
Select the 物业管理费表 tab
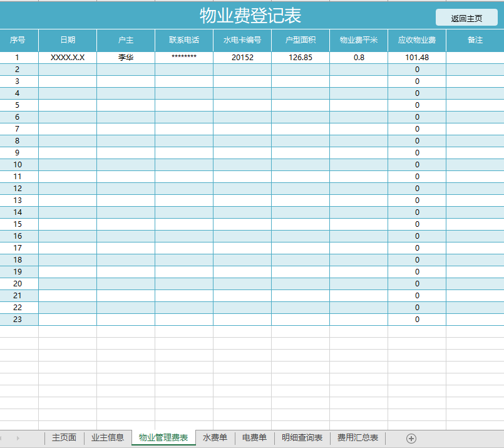click(x=163, y=438)
